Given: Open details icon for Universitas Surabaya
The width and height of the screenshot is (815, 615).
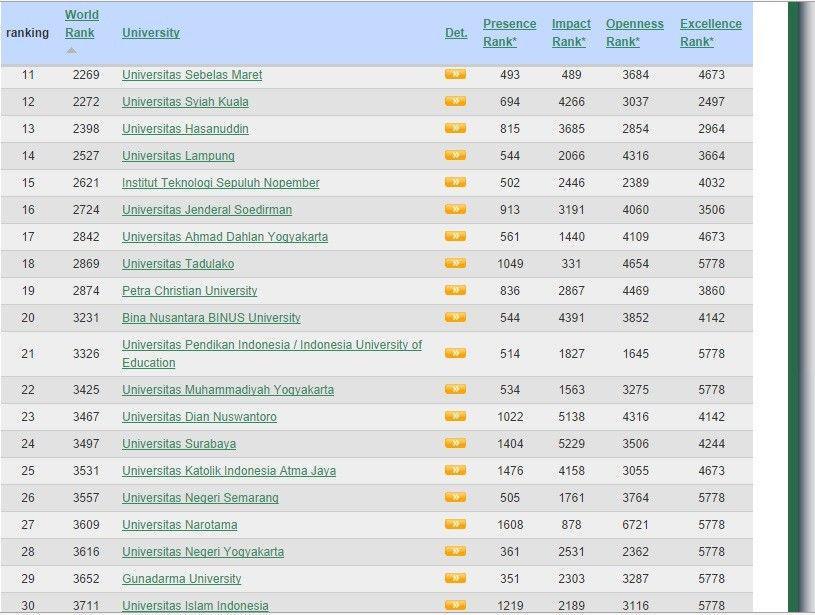Looking at the screenshot, I should [455, 443].
